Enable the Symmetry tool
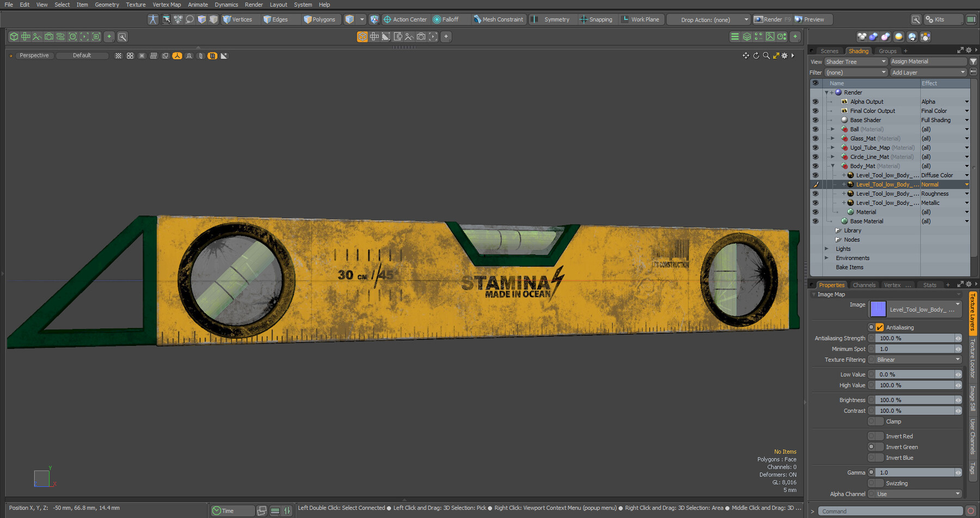Image resolution: width=980 pixels, height=518 pixels. [552, 19]
